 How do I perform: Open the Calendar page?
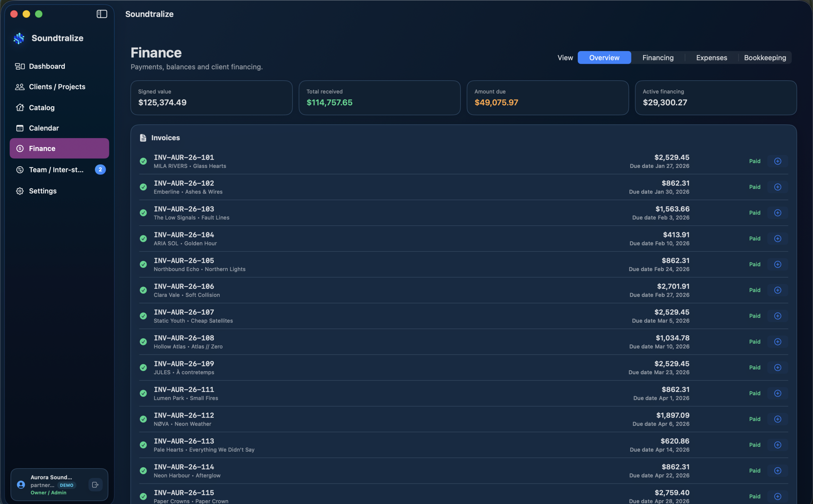coord(59,128)
